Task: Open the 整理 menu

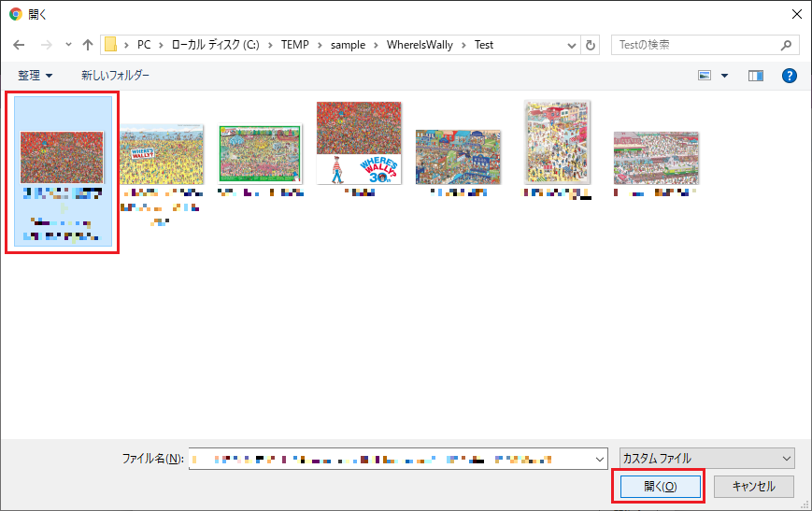Action: [36, 76]
